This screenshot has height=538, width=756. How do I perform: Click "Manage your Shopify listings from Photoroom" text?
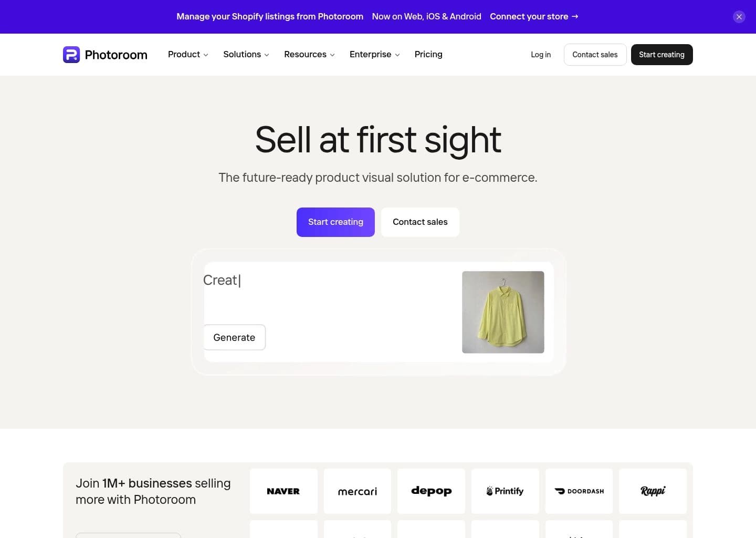pos(270,17)
